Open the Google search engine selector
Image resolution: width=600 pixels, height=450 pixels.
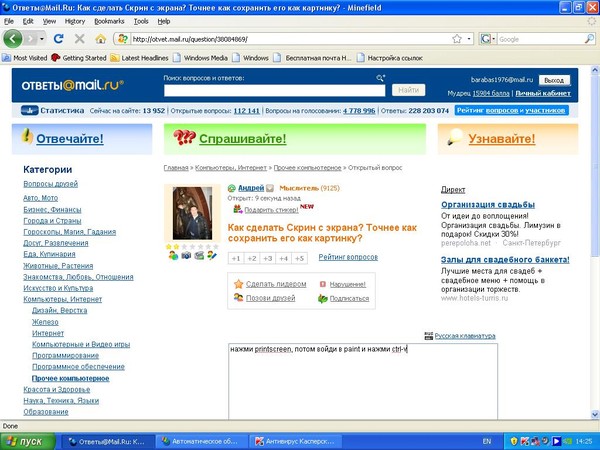tap(488, 39)
